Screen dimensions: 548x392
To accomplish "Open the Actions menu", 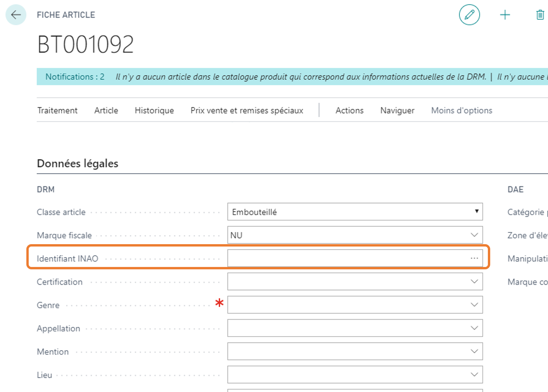I will [x=349, y=110].
